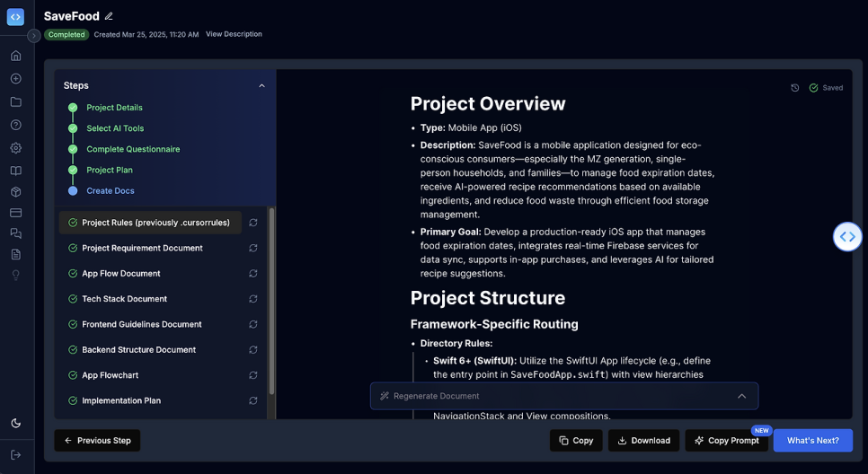Expand the Regenerate Document panel
868x474 pixels.
click(x=564, y=396)
